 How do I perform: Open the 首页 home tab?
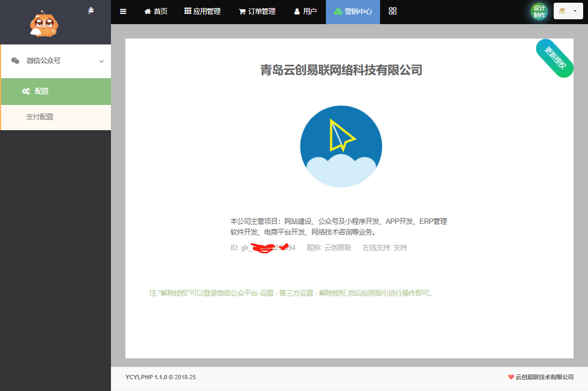(x=156, y=11)
